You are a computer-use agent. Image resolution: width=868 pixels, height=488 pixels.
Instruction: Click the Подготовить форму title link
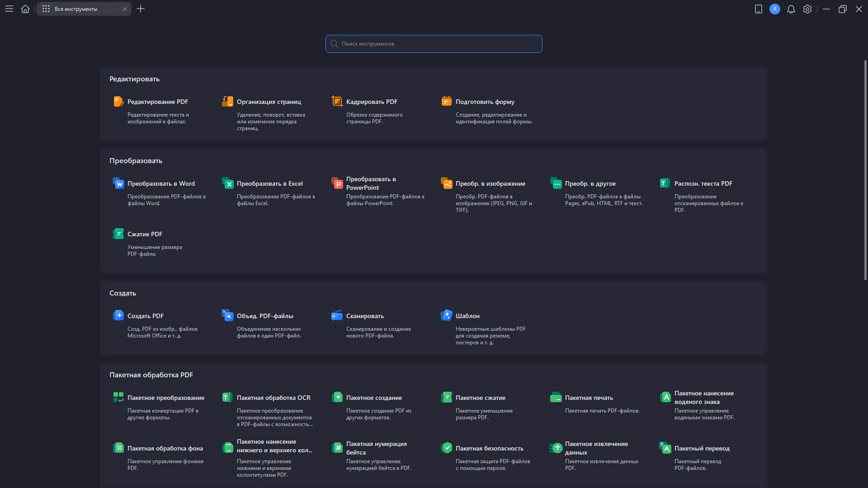485,102
